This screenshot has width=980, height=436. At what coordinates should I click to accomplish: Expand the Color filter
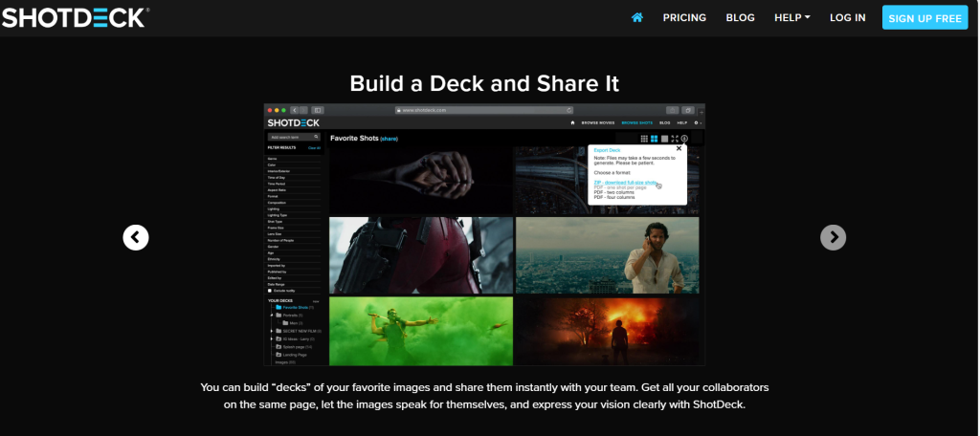pos(294,164)
